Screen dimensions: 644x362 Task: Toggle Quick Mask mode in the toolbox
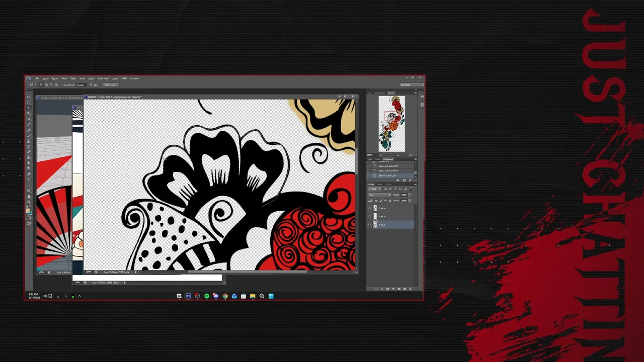pos(29,218)
